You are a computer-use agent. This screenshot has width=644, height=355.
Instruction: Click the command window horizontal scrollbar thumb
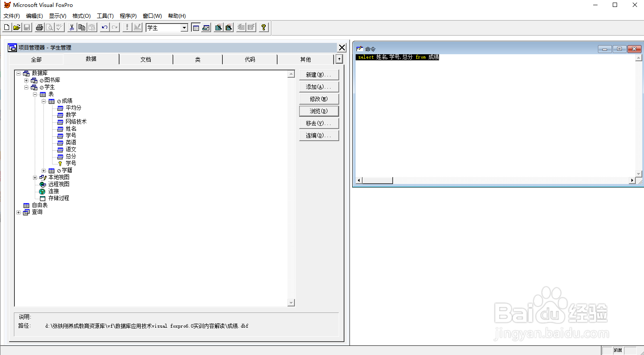[x=377, y=181]
